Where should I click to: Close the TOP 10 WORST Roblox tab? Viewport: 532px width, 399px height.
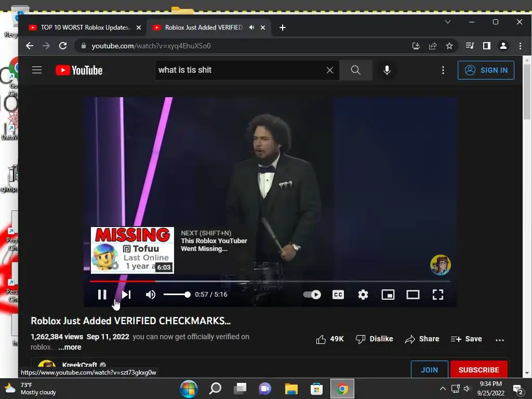tap(138, 28)
